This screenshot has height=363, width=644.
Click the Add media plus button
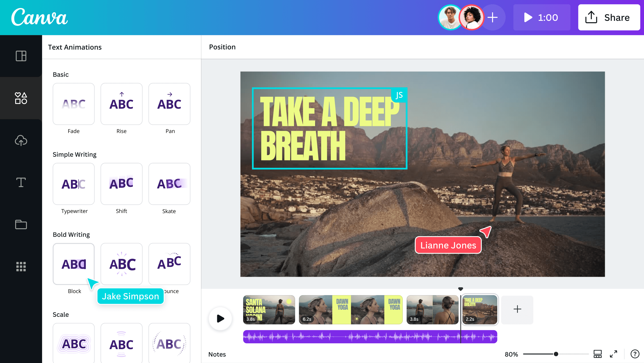tap(516, 309)
